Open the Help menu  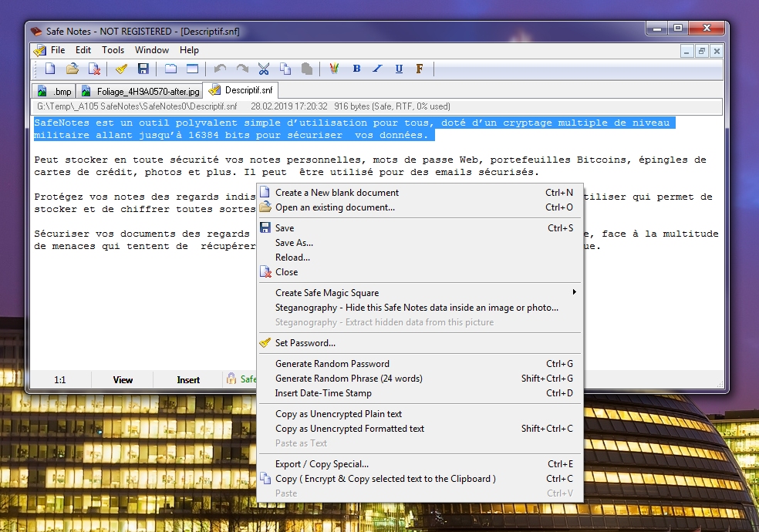189,50
